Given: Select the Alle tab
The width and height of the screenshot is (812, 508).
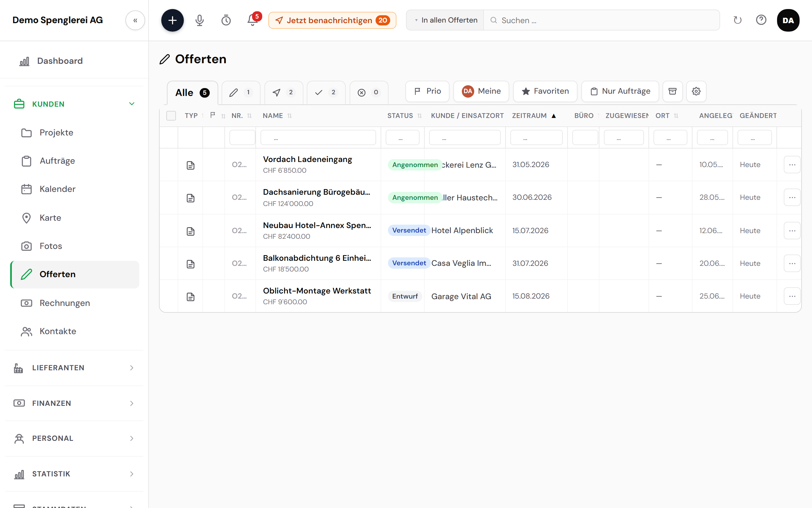Looking at the screenshot, I should coord(192,93).
